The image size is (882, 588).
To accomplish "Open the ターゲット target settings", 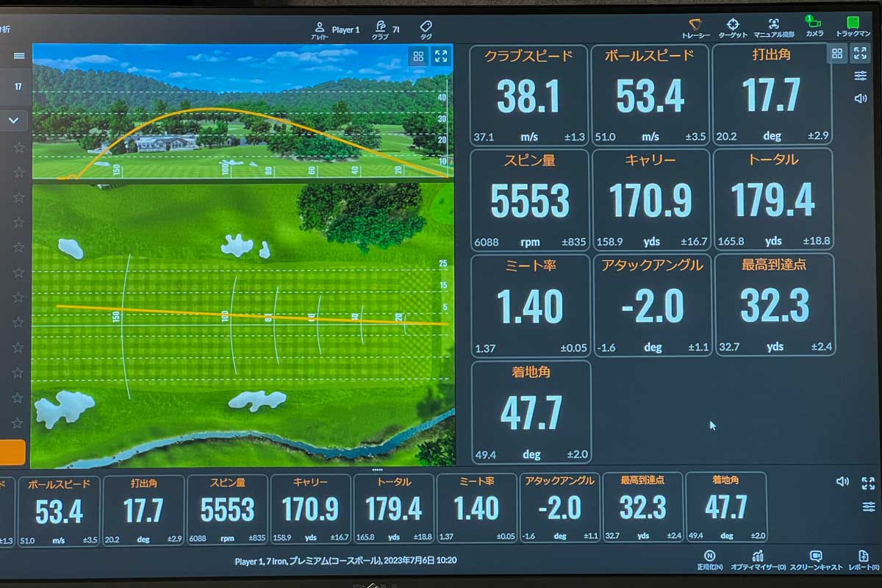I will point(733,29).
